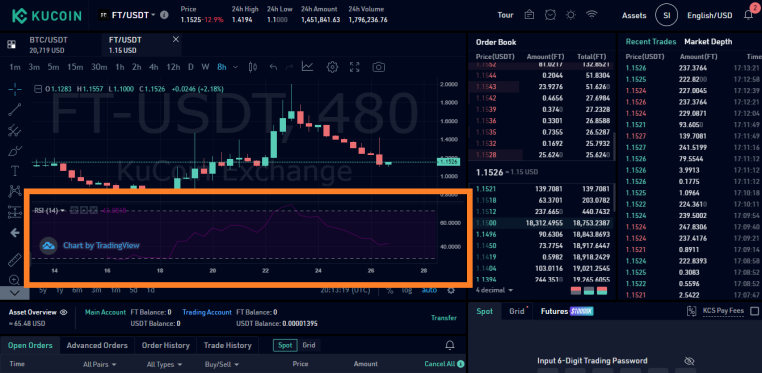Viewport: 762px width, 373px height.
Task: Select the pitchfork drawing tool
Action: 15,130
